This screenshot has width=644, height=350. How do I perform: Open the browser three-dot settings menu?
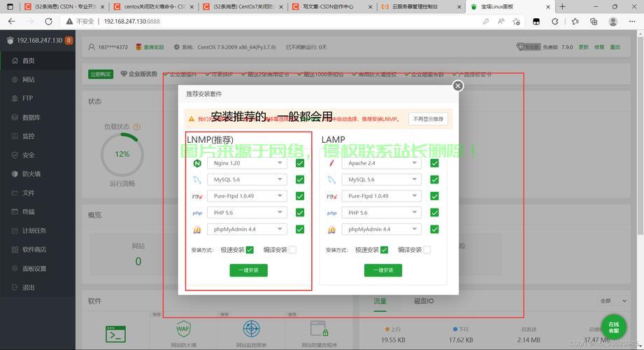click(632, 22)
